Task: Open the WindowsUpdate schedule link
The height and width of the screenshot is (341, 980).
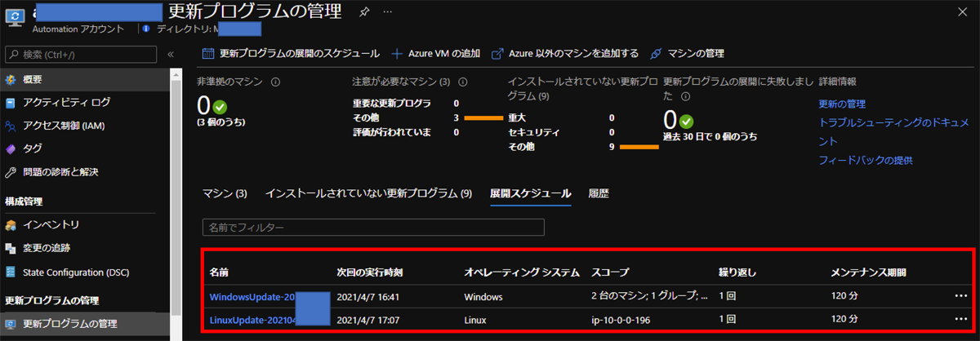Action: (x=252, y=295)
